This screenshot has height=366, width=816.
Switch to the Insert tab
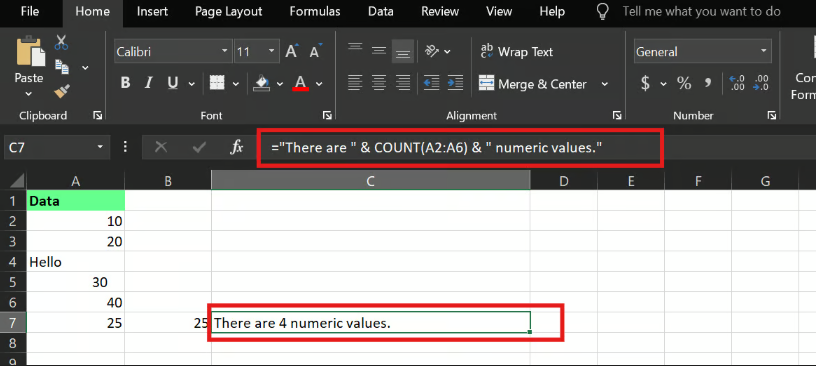coord(152,11)
